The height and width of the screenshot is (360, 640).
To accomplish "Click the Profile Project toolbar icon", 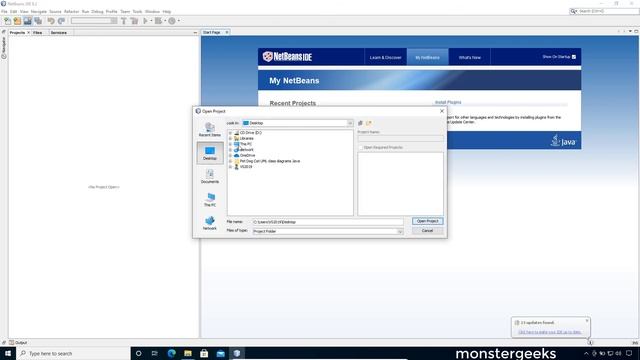I will [x=172, y=21].
